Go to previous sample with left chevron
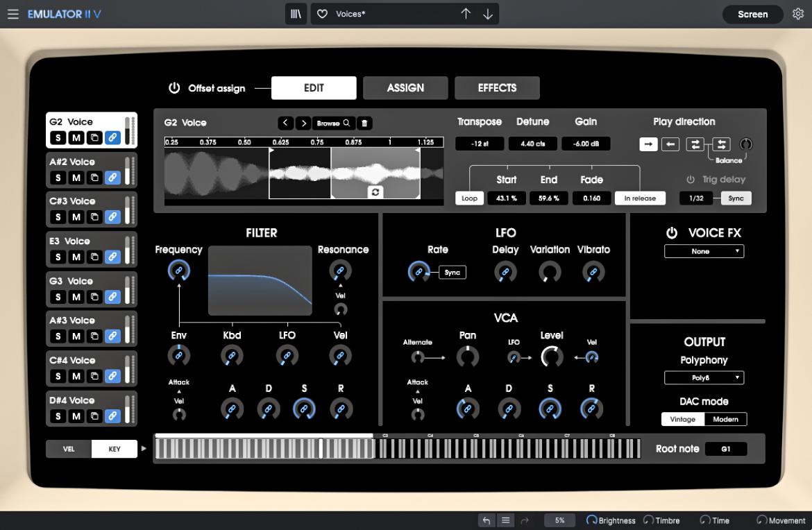The image size is (812, 530). pyautogui.click(x=285, y=123)
